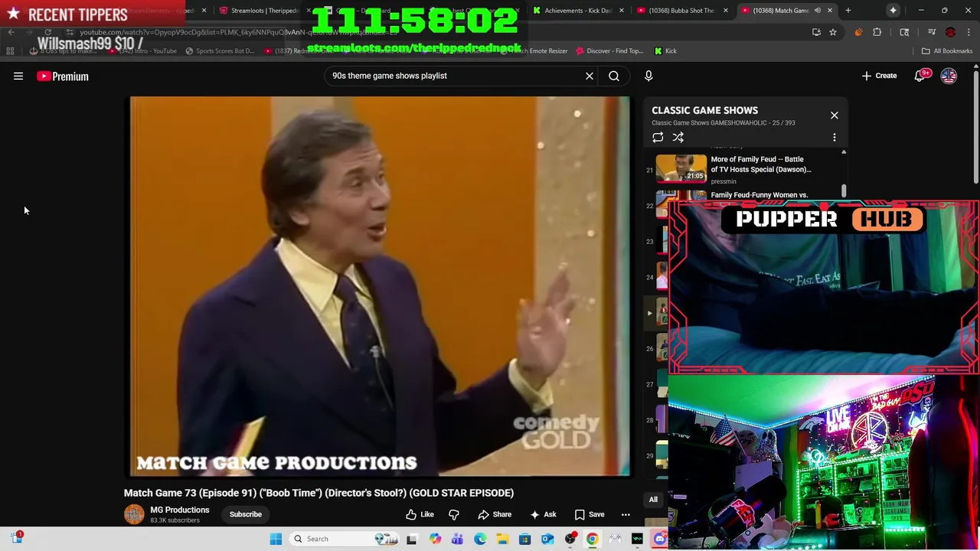Open Discord from the taskbar

pyautogui.click(x=660, y=539)
